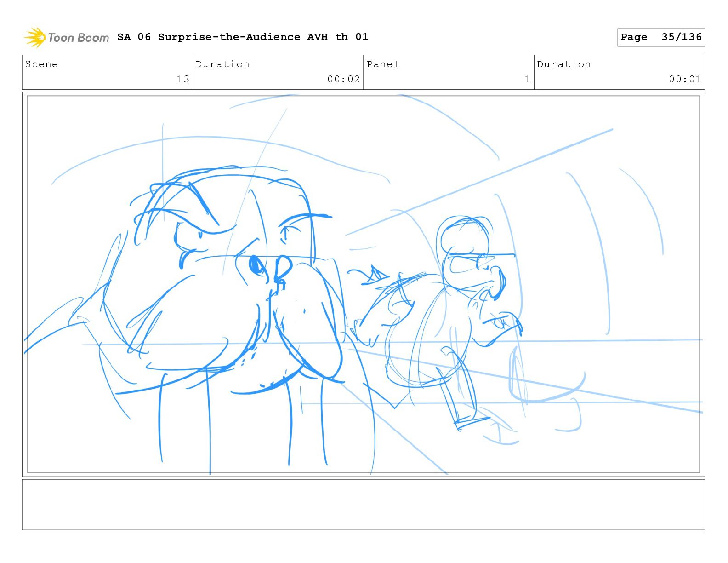Click the panel duration value '00:01'
Image resolution: width=728 pixels, height=563 pixels.
[685, 79]
